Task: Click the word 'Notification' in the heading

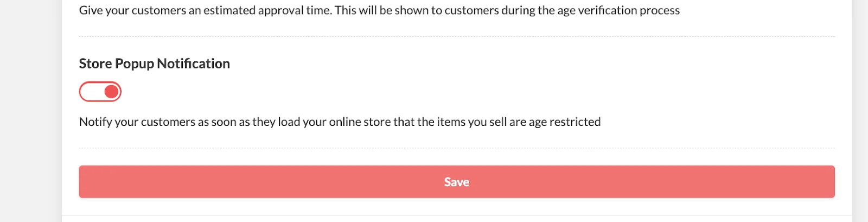Action: 194,64
